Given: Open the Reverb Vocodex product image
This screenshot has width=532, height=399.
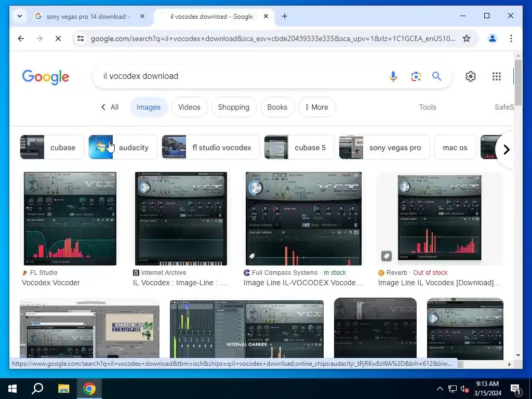Looking at the screenshot, I should pos(440,218).
